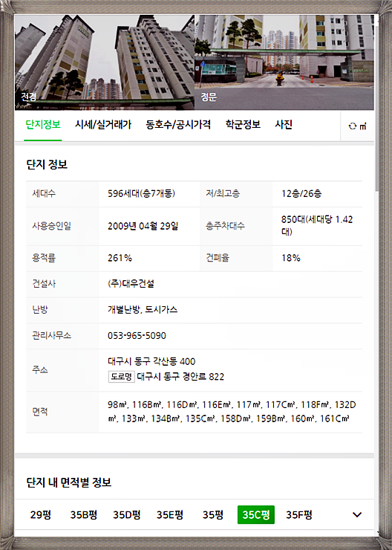Select the 35B평 area size tab

tap(83, 515)
